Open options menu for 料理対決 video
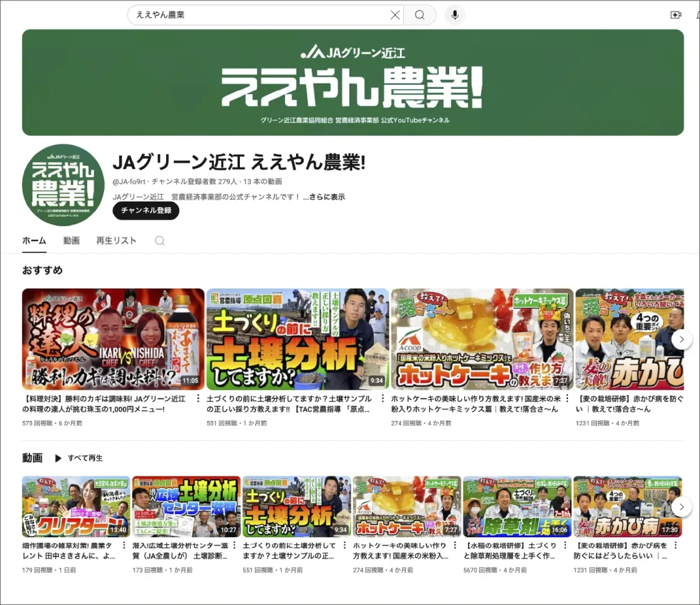Viewport: 700px width, 605px height. [198, 399]
